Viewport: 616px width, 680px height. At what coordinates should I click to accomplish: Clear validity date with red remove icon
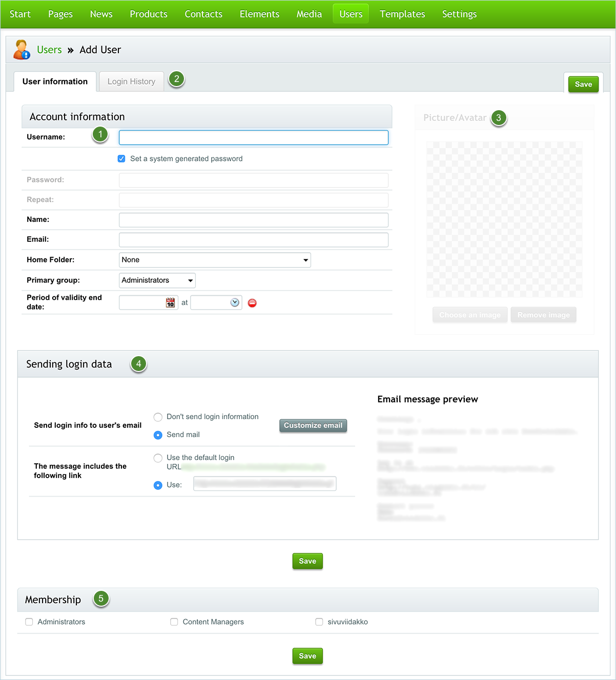tap(252, 303)
